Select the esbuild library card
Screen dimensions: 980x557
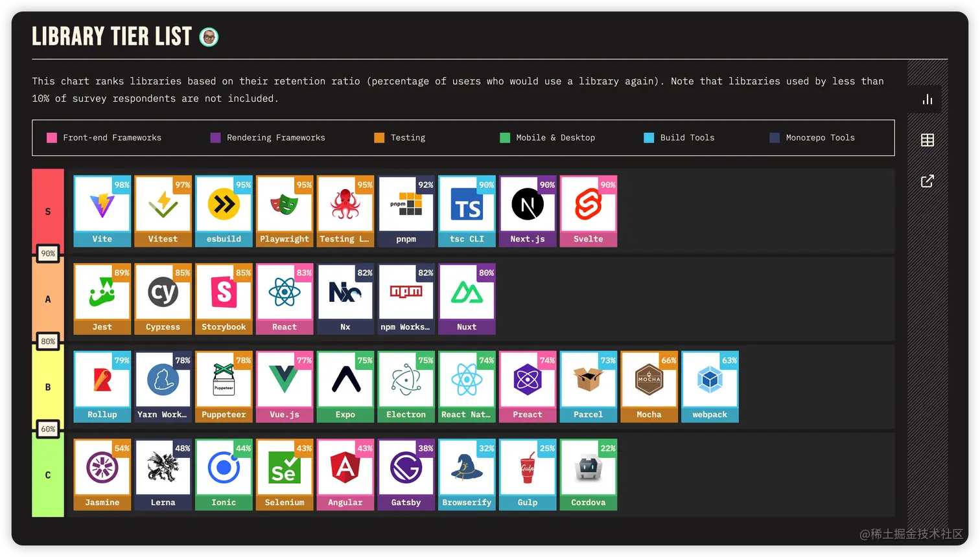point(224,211)
